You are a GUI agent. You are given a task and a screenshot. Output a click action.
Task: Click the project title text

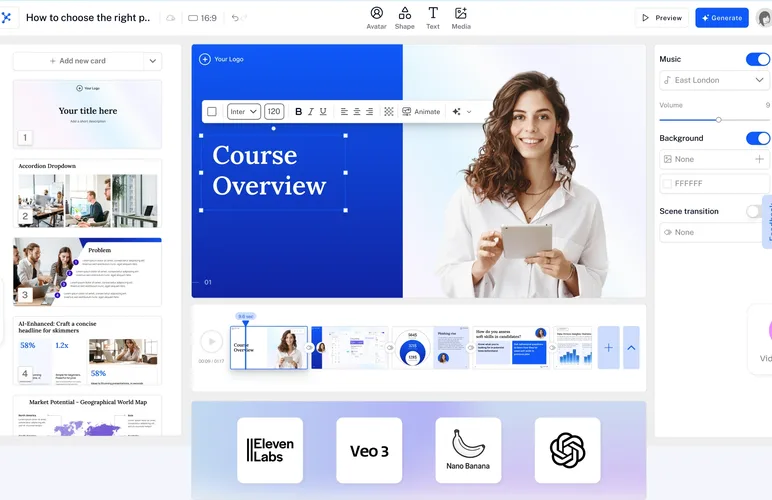[88, 18]
